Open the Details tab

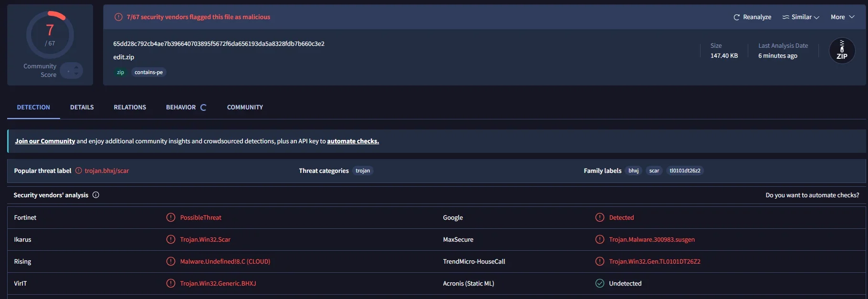(82, 107)
